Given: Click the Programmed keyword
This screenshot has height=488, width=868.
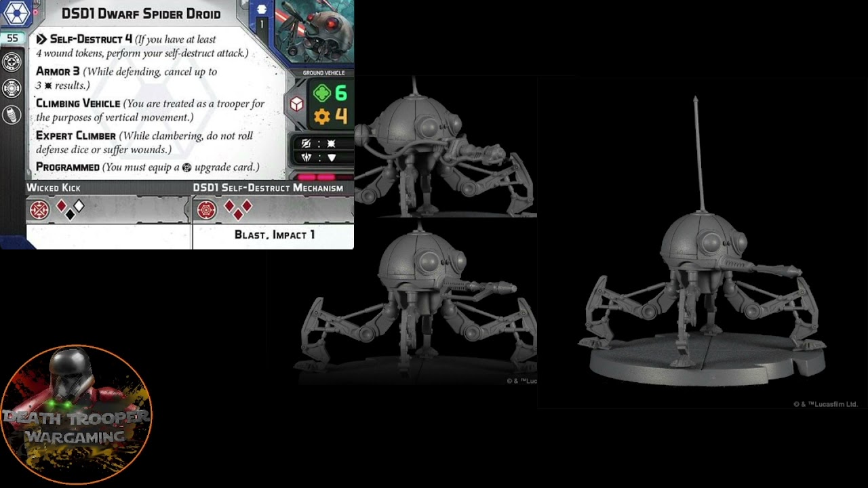Looking at the screenshot, I should tap(68, 167).
